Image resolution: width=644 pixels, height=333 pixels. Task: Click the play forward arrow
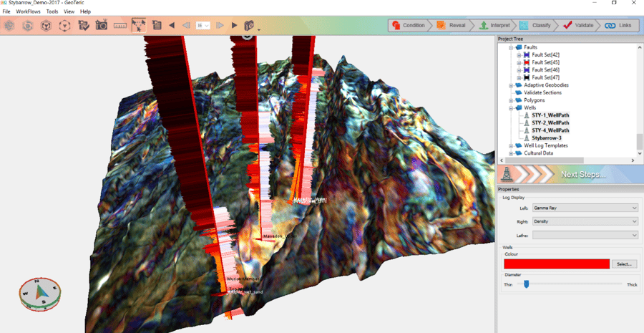pyautogui.click(x=234, y=26)
